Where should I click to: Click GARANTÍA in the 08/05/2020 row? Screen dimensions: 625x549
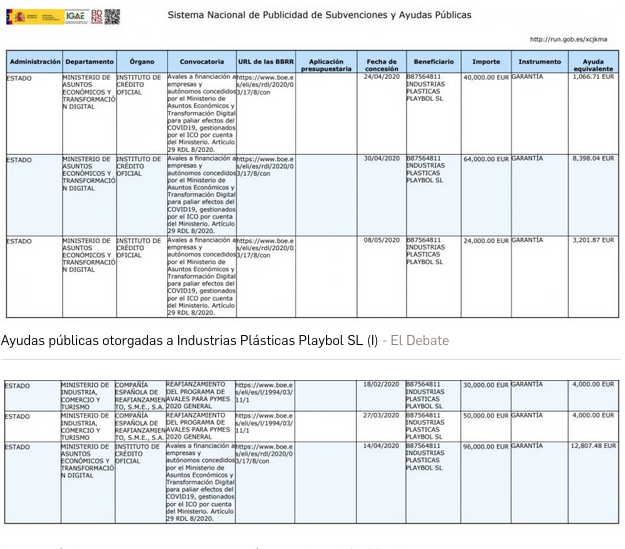(x=527, y=240)
